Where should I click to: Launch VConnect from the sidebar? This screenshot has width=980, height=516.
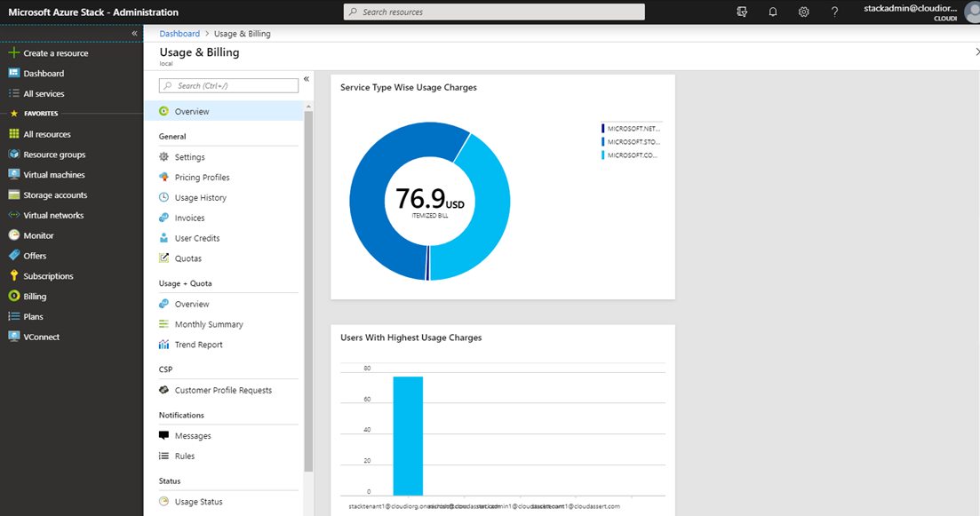(x=41, y=337)
